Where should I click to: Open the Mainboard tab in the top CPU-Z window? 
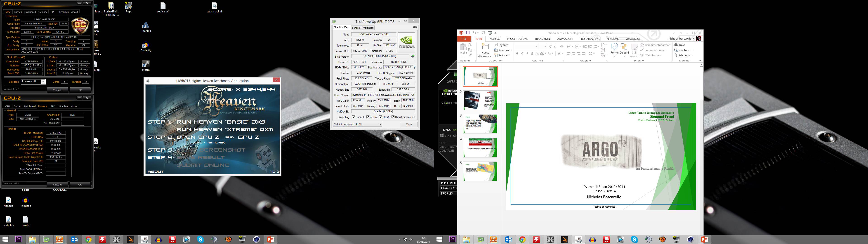click(30, 12)
